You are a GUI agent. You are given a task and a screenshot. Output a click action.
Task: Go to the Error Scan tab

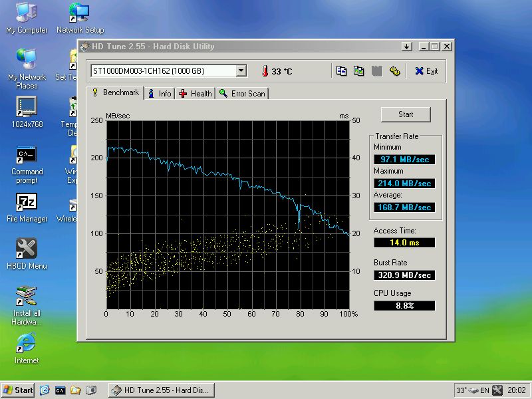tap(242, 94)
